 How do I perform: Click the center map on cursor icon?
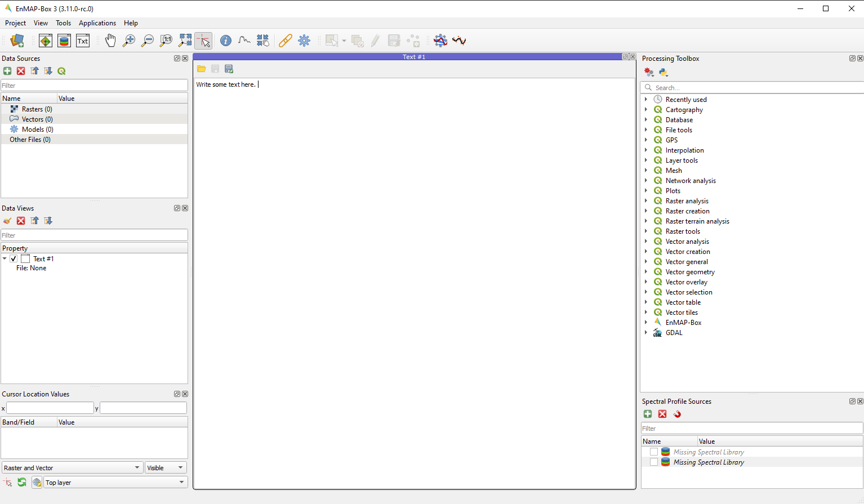point(263,41)
